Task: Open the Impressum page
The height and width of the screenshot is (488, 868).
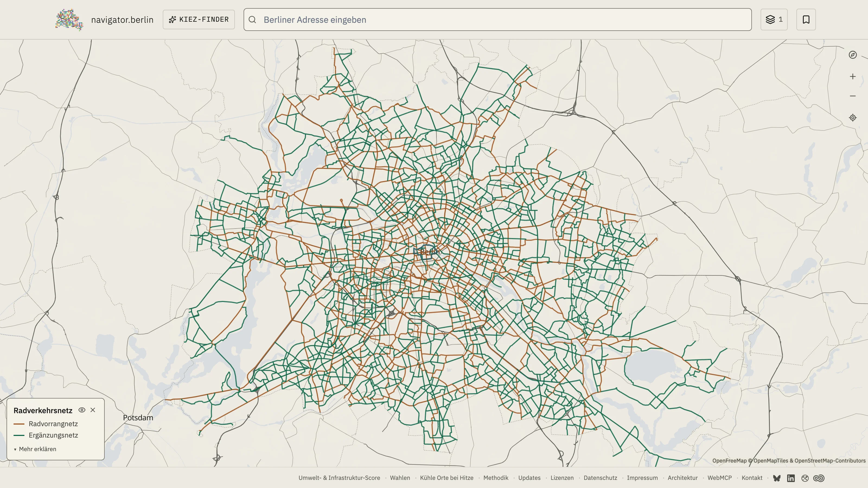Action: coord(642,478)
